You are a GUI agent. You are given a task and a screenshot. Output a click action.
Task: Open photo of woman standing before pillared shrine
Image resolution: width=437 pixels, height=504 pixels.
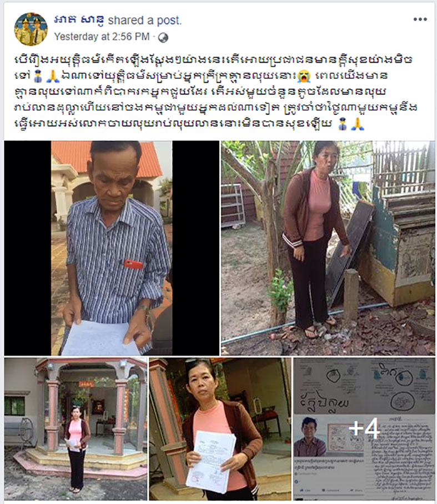coord(76,429)
